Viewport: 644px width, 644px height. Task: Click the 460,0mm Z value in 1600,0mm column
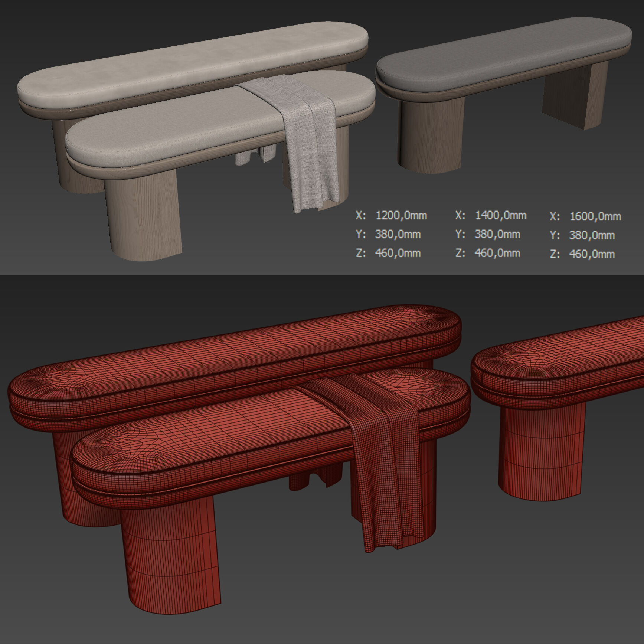coord(592,254)
